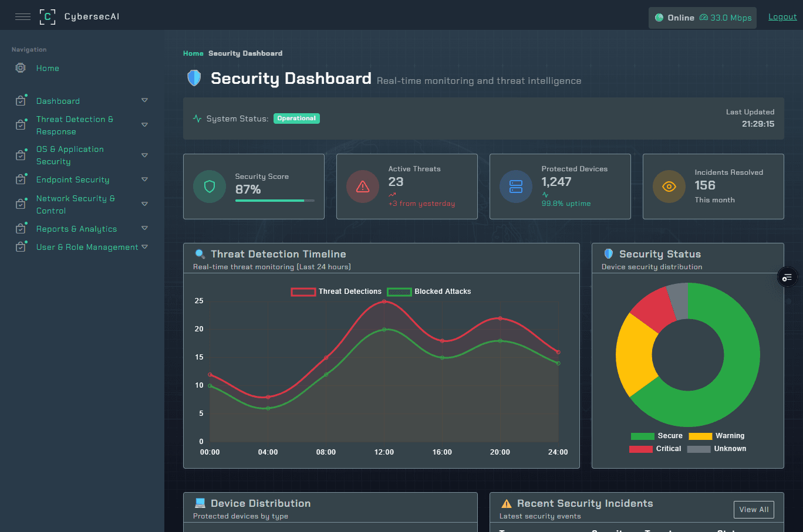Open the hamburger menu icon

point(23,16)
